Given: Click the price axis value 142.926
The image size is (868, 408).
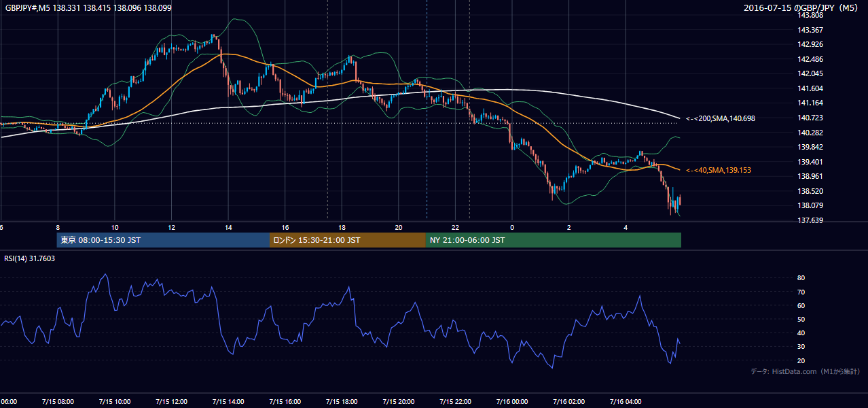Looking at the screenshot, I should 810,45.
